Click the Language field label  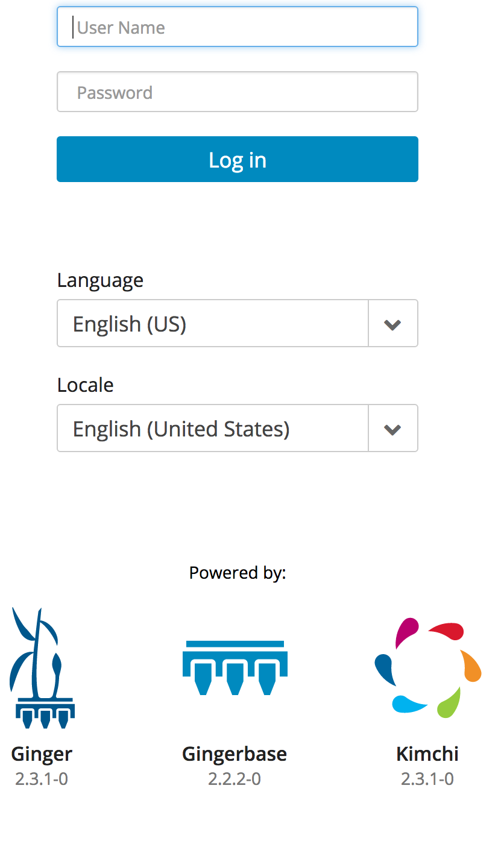[x=100, y=280]
